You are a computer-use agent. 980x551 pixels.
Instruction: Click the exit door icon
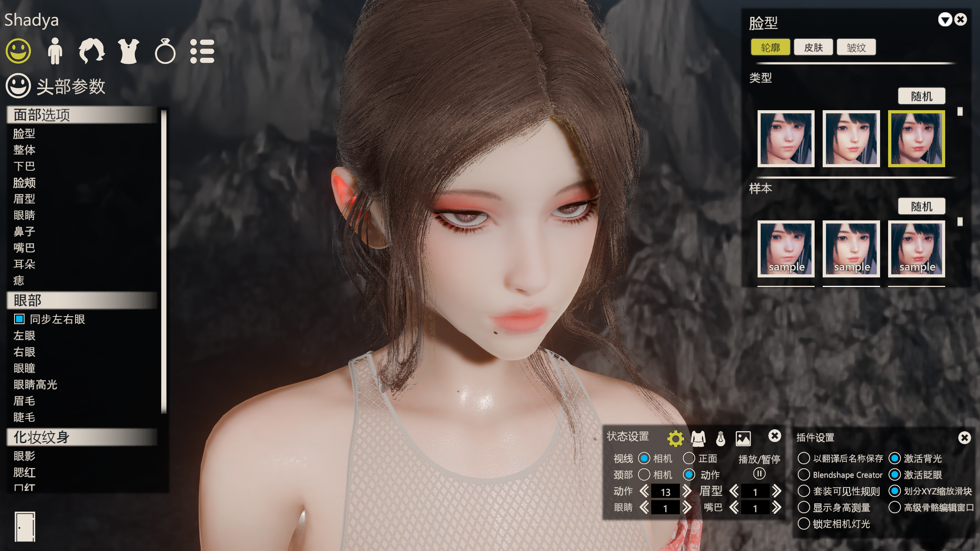click(x=25, y=527)
